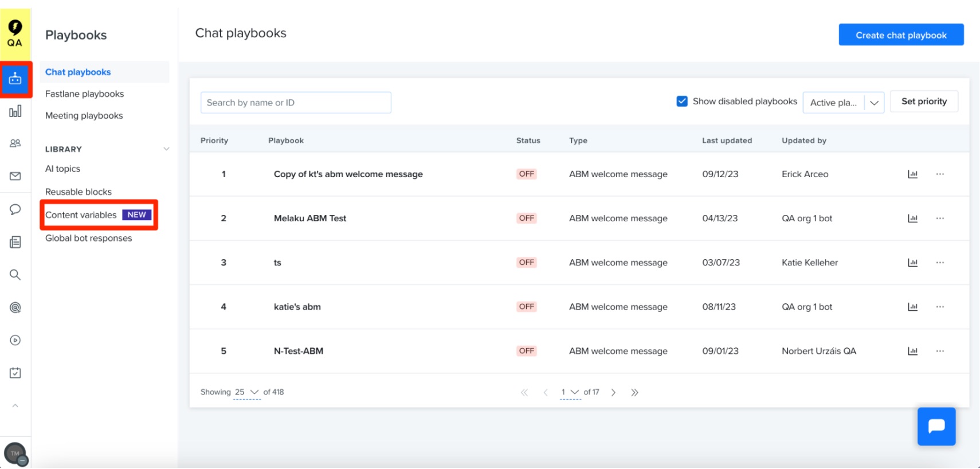The image size is (980, 469).
Task: Open the email envelope sidebar icon
Action: (x=15, y=176)
